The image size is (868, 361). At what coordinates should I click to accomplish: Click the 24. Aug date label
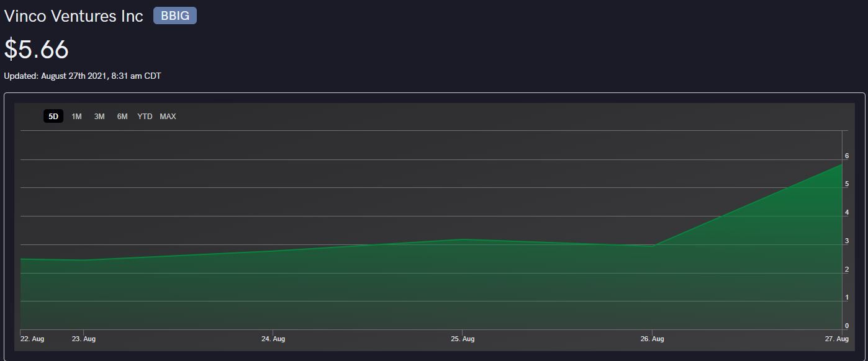pyautogui.click(x=273, y=339)
